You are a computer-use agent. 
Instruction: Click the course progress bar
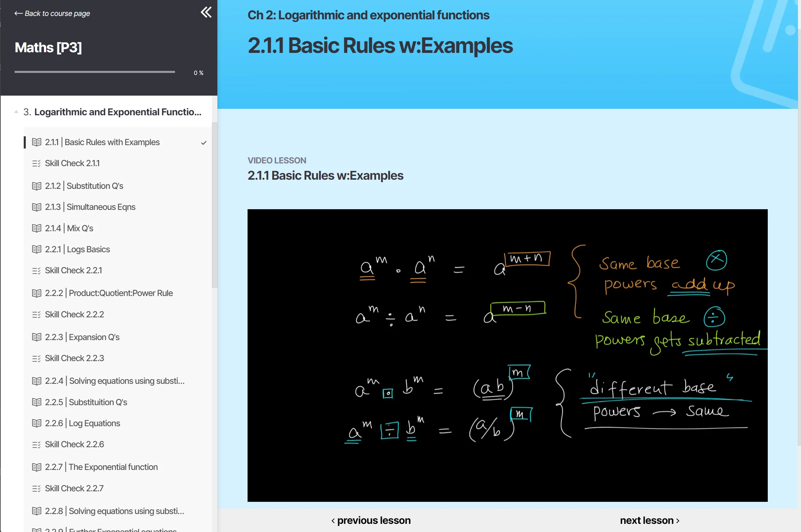click(95, 72)
